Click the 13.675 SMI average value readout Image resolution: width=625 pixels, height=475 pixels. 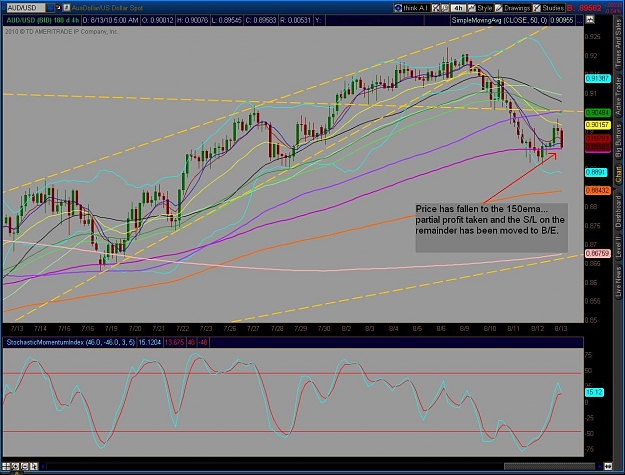[x=174, y=342]
